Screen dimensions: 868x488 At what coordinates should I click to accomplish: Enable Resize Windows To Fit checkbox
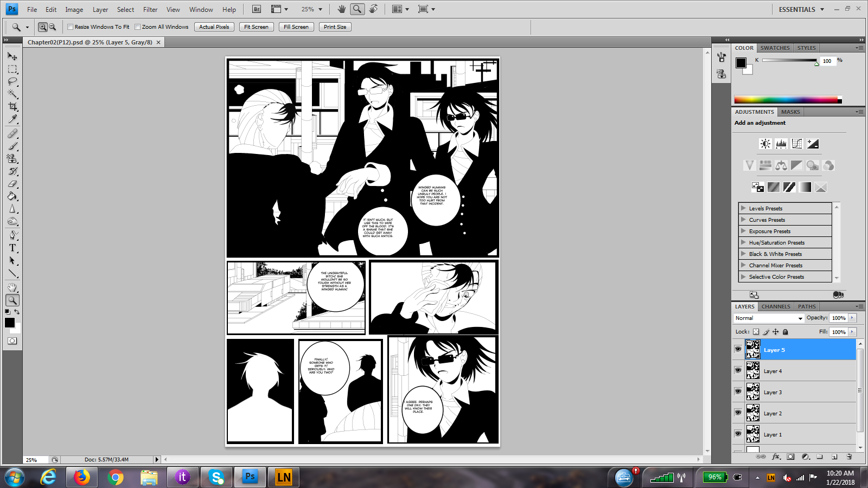coord(71,27)
